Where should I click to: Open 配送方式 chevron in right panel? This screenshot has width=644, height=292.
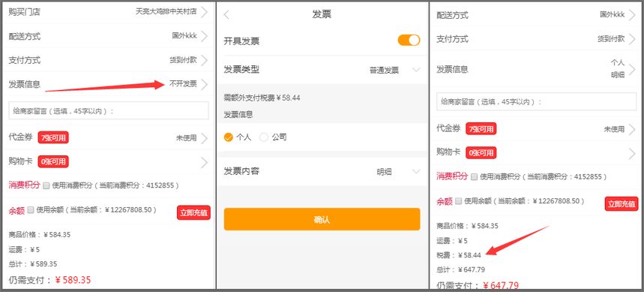(x=632, y=15)
